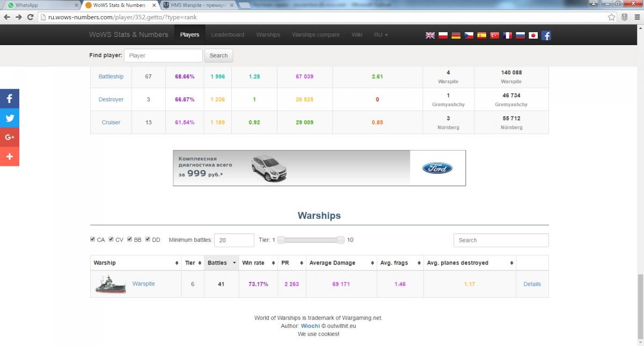644x346 pixels.
Task: Open the Wiochi author link
Action: pos(310,326)
